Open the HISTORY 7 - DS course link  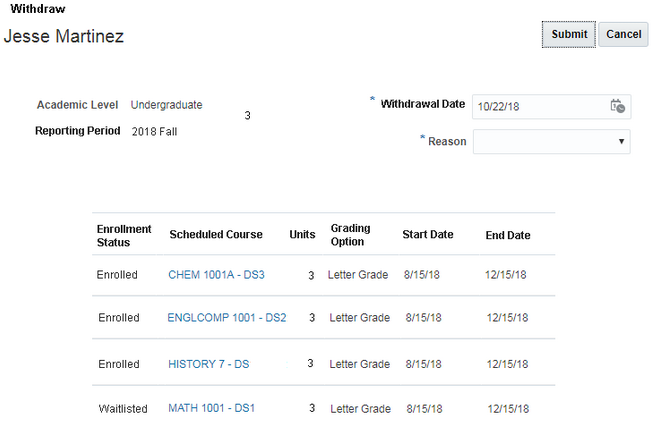coord(208,364)
